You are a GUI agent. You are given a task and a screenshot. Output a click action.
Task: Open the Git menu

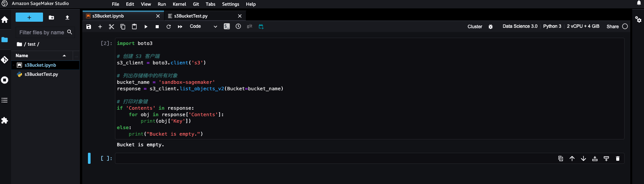pos(196,4)
